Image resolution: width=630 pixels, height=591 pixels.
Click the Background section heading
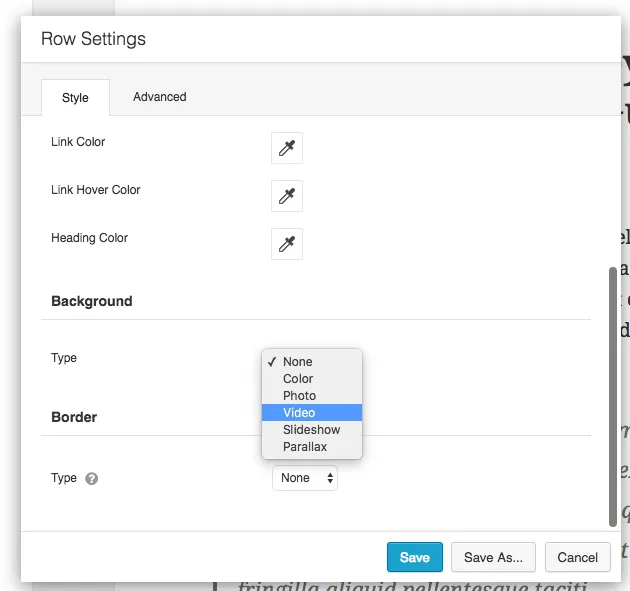tap(92, 301)
